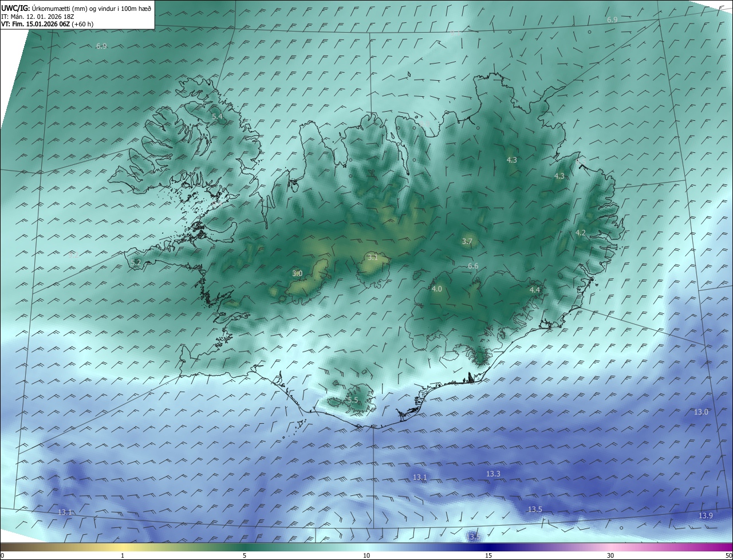Click the 5.5 value label on the map

click(x=352, y=400)
